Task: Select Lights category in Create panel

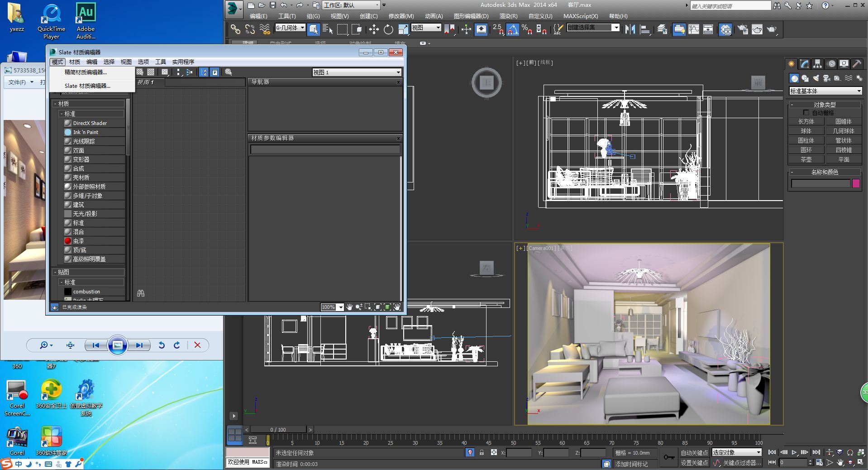Action: [x=816, y=78]
